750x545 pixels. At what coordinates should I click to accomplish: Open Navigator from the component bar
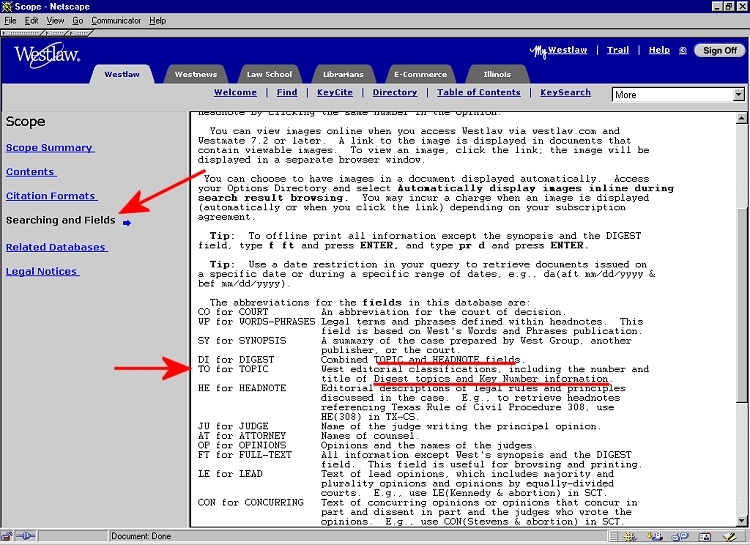click(x=629, y=537)
